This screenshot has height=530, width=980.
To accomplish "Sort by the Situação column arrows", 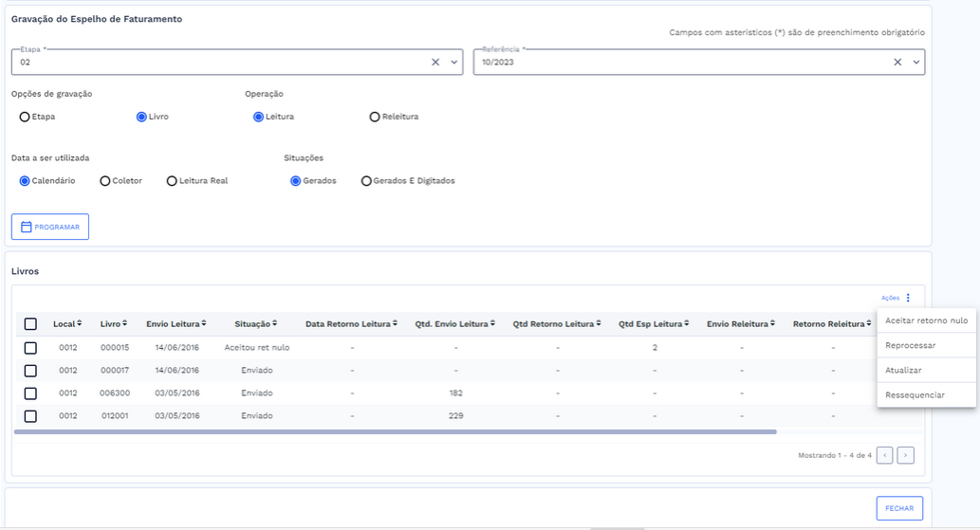I will click(275, 324).
